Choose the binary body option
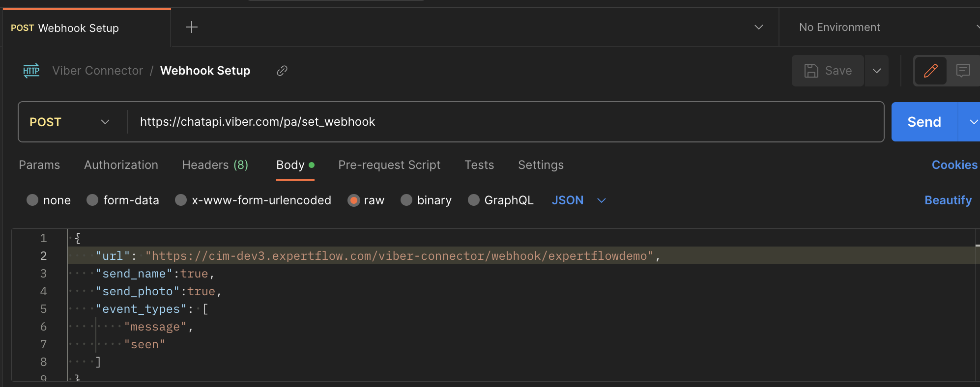The height and width of the screenshot is (387, 980). coord(406,200)
